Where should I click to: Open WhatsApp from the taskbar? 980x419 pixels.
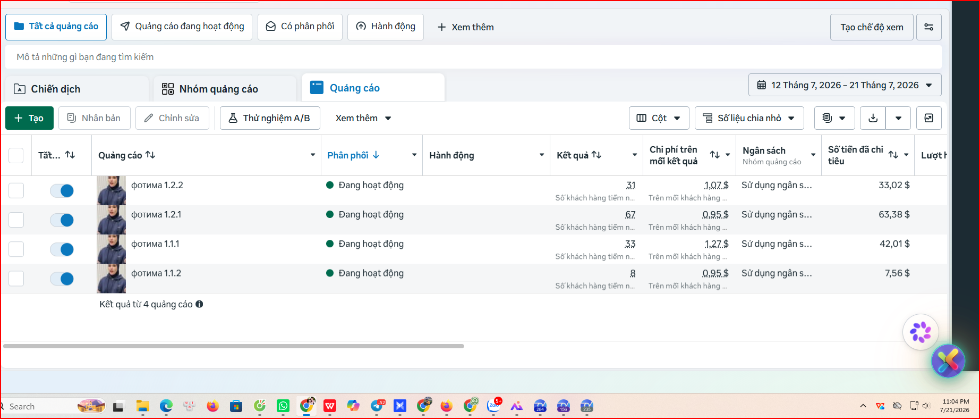click(283, 406)
